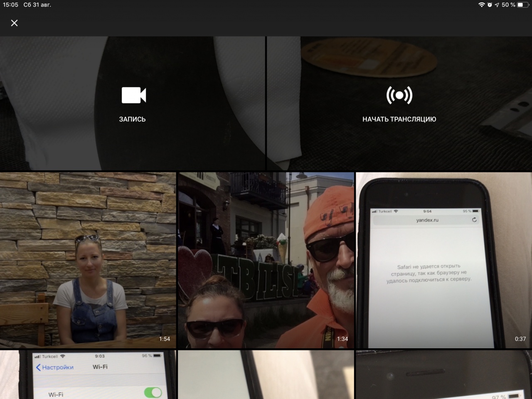The width and height of the screenshot is (532, 399).
Task: Select the ЗАПИСЬ label
Action: pyautogui.click(x=132, y=119)
